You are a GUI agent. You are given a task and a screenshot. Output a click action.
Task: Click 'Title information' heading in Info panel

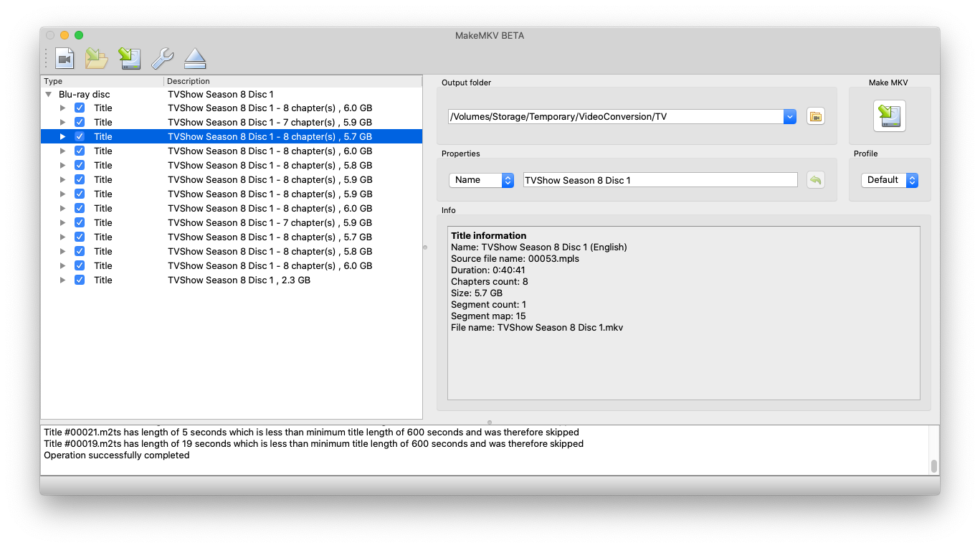(489, 235)
